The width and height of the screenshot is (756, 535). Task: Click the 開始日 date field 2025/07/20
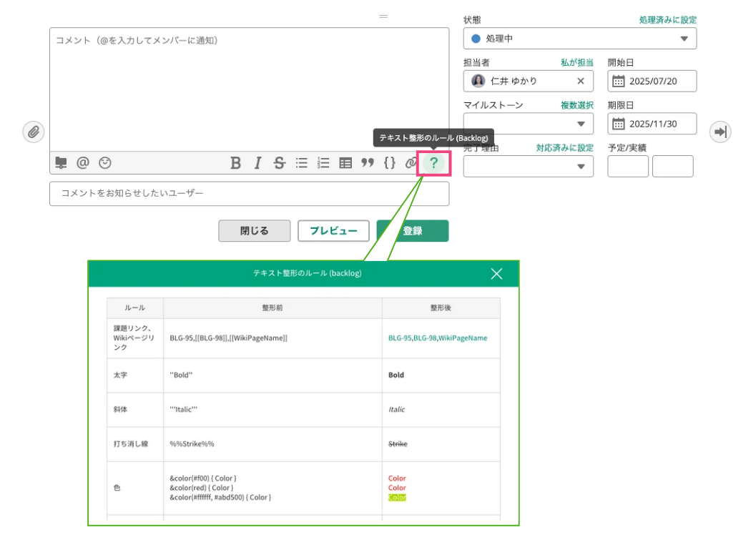click(652, 81)
